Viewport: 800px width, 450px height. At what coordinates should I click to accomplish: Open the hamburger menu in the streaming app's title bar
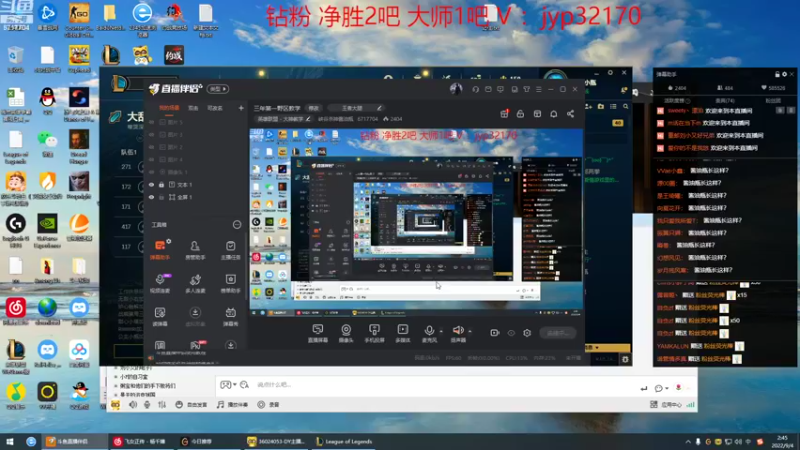(538, 89)
